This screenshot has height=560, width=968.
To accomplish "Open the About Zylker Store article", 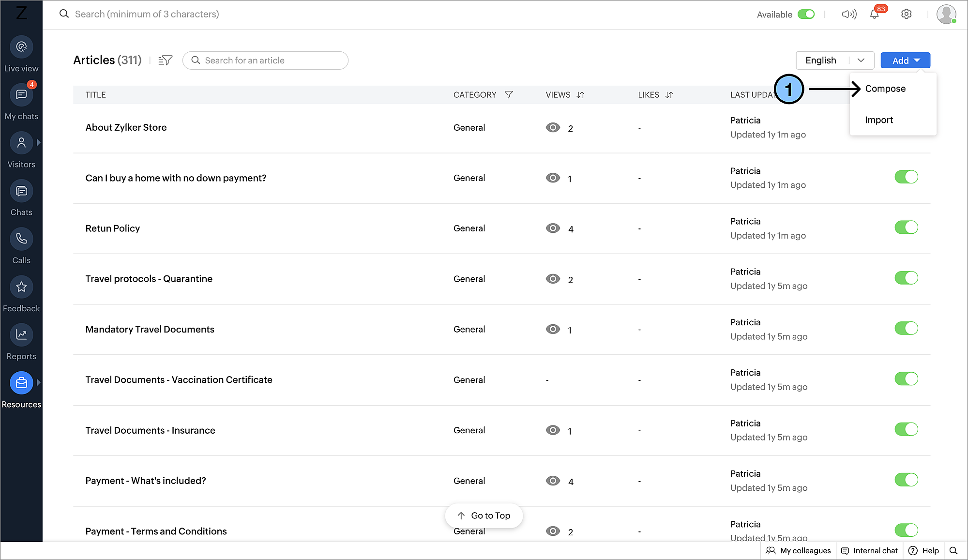I will [x=126, y=127].
